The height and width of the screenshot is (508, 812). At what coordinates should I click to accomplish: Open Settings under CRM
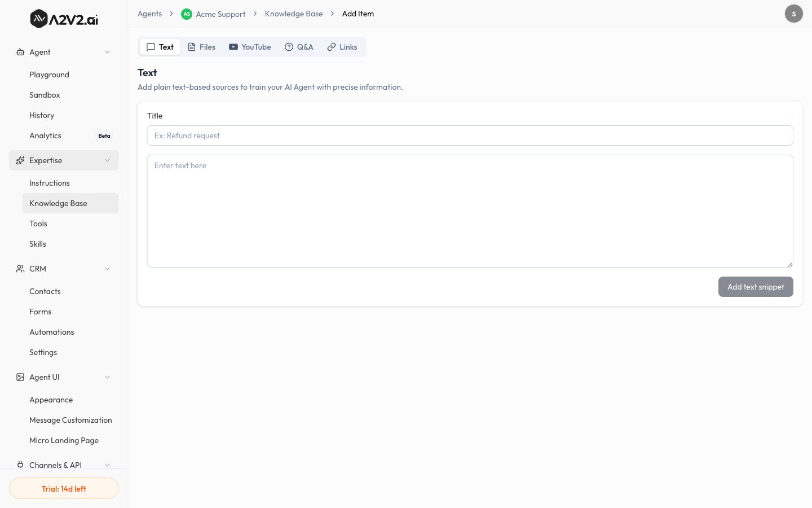70,352
